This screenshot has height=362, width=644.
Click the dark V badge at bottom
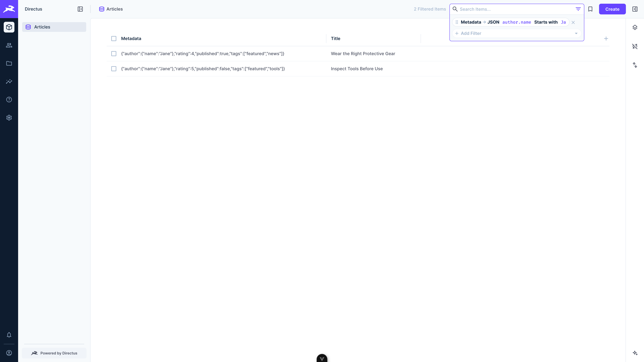(x=322, y=358)
